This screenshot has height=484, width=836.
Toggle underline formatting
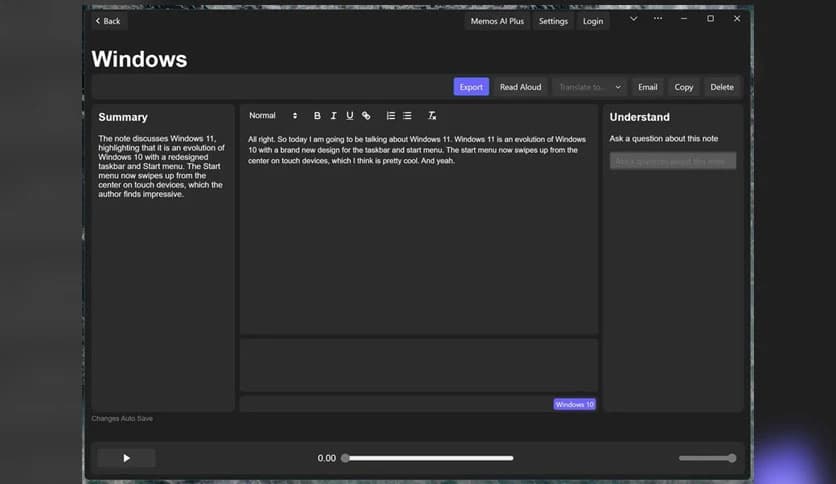click(x=349, y=116)
